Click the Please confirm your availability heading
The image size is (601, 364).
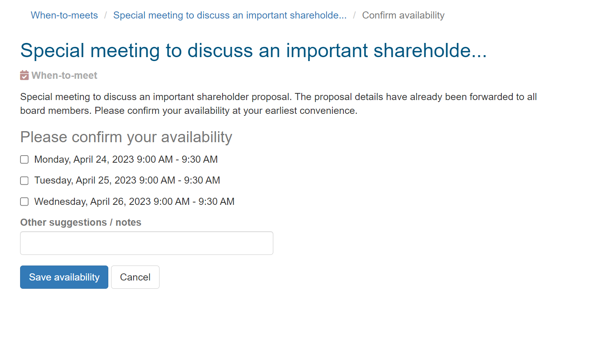pos(126,137)
